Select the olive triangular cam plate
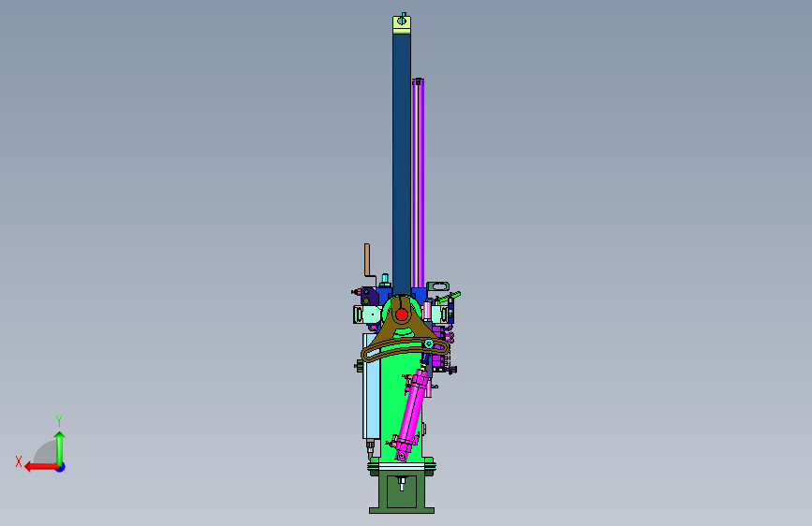The height and width of the screenshot is (526, 812). 404,329
